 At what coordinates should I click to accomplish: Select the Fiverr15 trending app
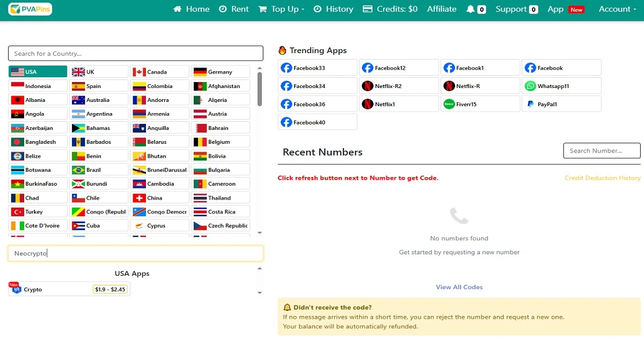pos(480,104)
